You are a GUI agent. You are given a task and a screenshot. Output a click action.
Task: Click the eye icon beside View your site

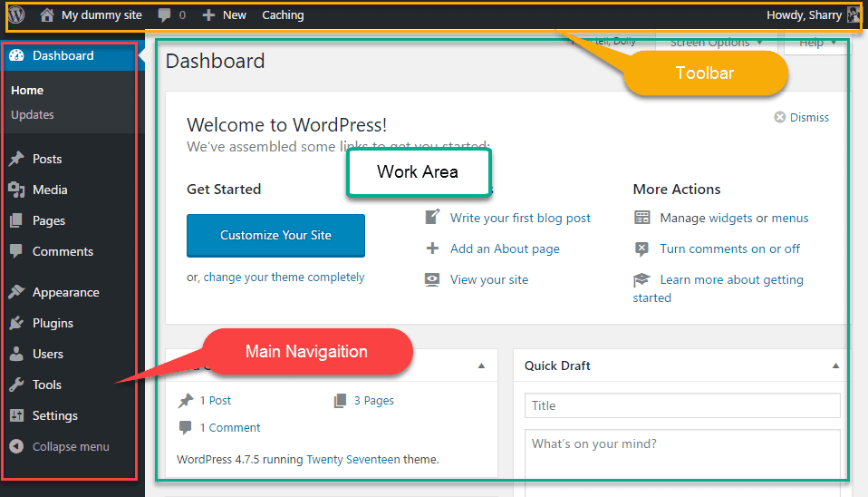(432, 279)
